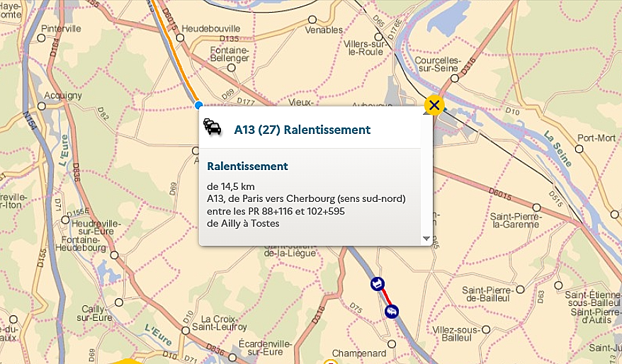Click the bold 'Ralentissement' section heading

pyautogui.click(x=247, y=166)
